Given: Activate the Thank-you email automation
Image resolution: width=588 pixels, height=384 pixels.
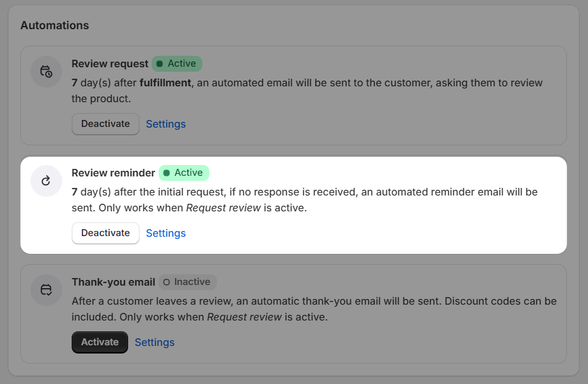Looking at the screenshot, I should pos(100,342).
